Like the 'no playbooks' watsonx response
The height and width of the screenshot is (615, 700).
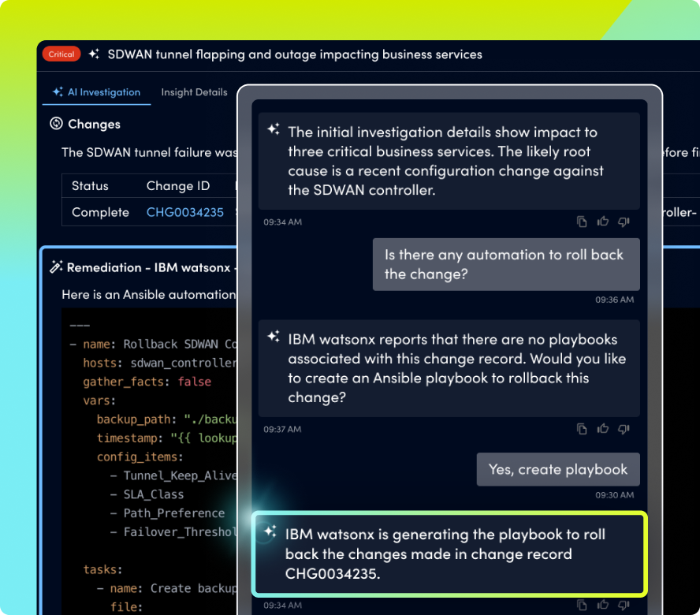point(603,429)
